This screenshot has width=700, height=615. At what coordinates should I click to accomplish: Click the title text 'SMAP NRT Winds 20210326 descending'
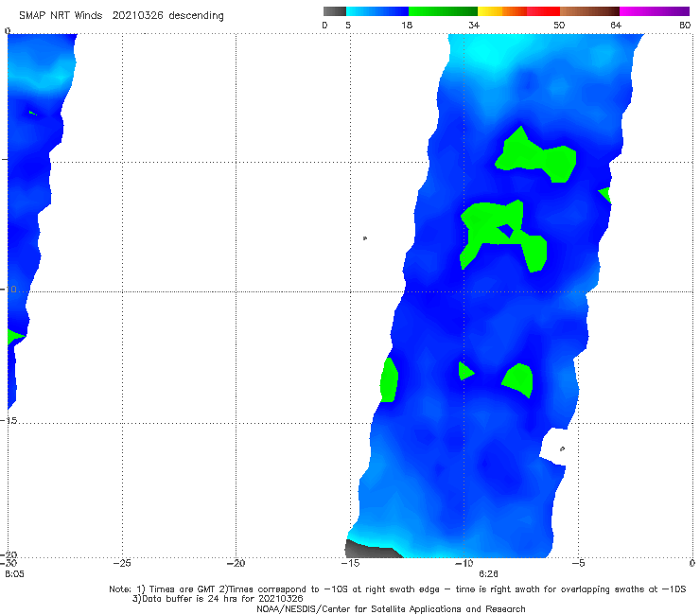pyautogui.click(x=121, y=16)
